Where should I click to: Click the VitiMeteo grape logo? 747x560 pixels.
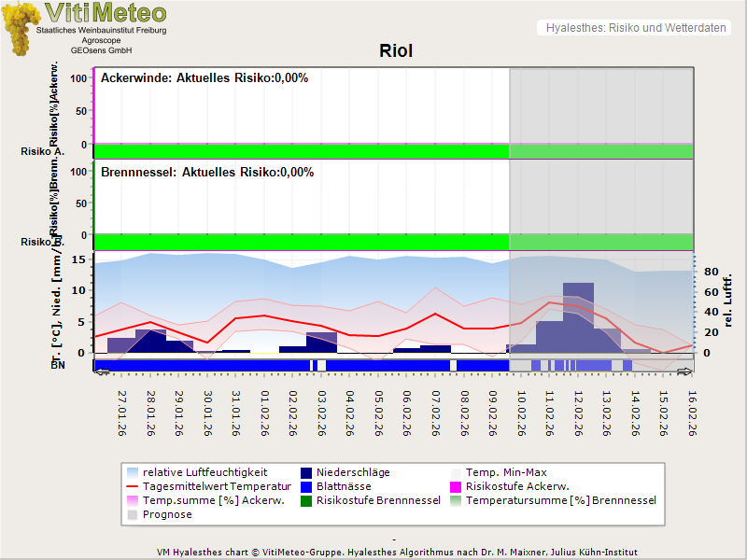[x=21, y=28]
